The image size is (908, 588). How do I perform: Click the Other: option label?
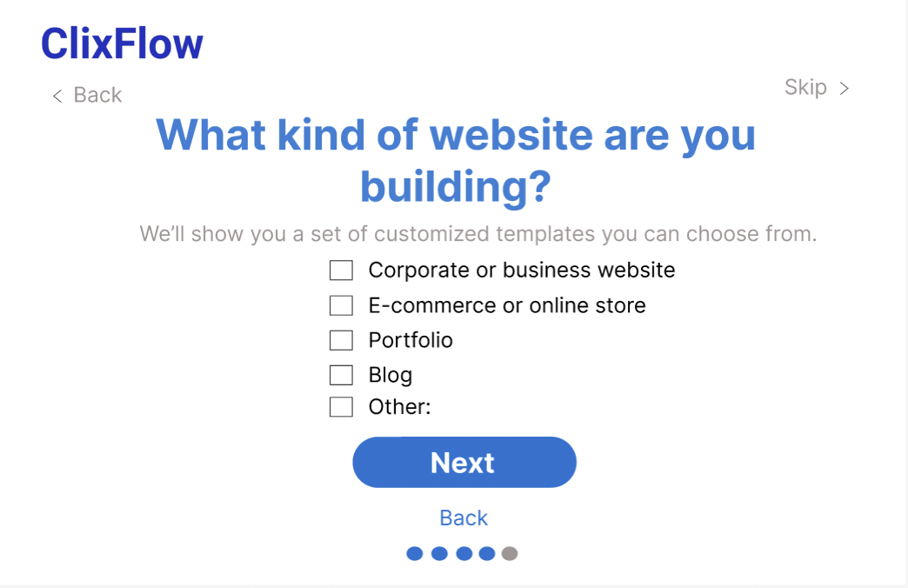(400, 407)
